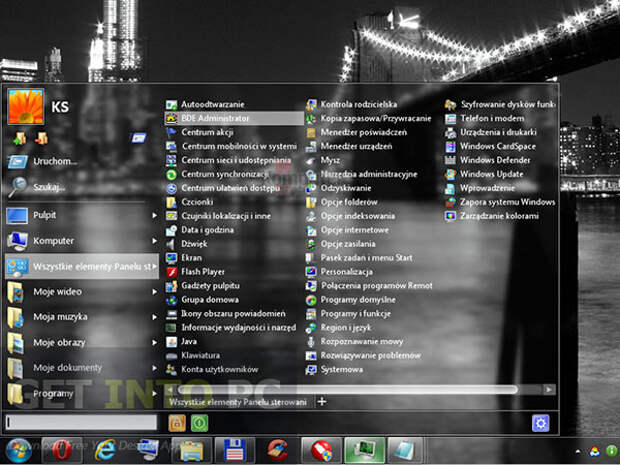Open Mysz mouse settings
The image size is (620, 465).
pos(323,160)
